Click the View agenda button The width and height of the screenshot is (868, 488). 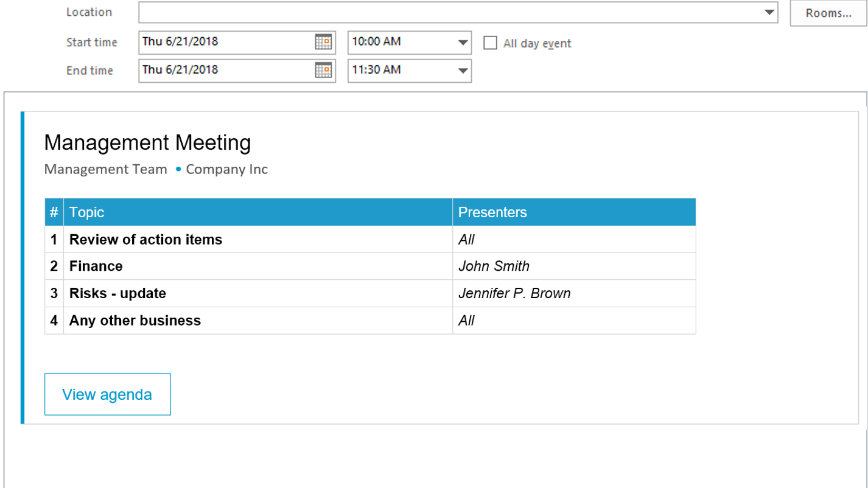[x=108, y=394]
